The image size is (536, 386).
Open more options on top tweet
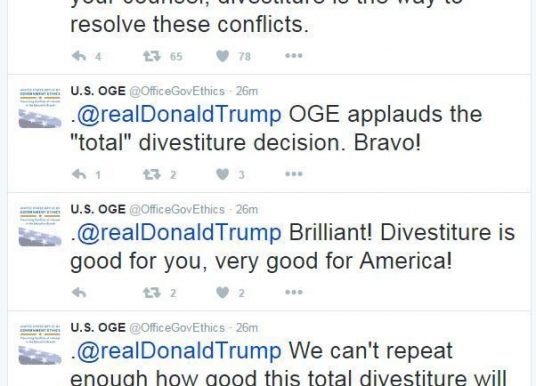294,56
